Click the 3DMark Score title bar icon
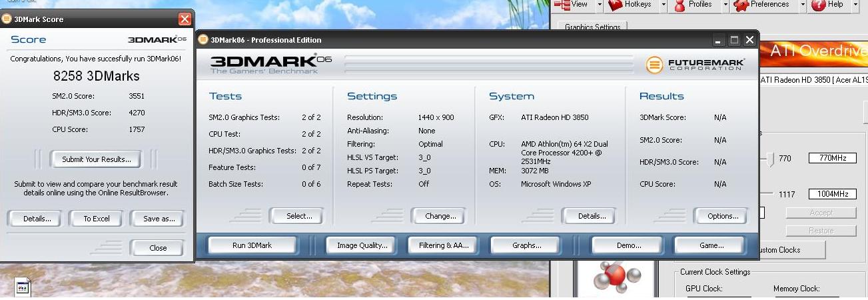Viewport: 868px width, 300px height. coord(7,19)
